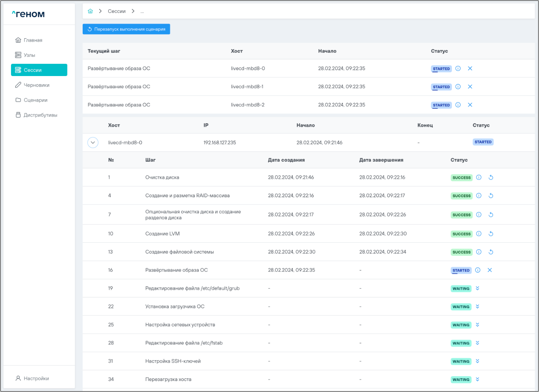The height and width of the screenshot is (392, 539).
Task: Open 'Настройки' at the sidebar bottom
Action: coord(36,379)
